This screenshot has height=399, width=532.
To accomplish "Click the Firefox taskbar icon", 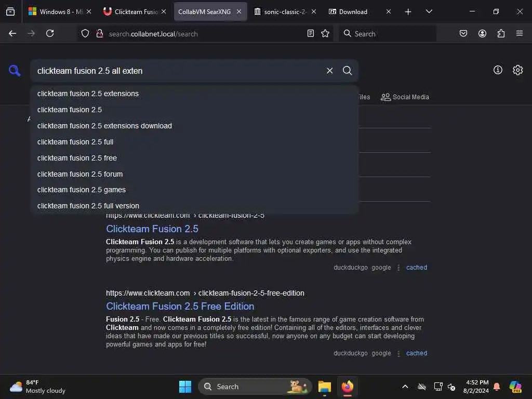I will tap(347, 387).
